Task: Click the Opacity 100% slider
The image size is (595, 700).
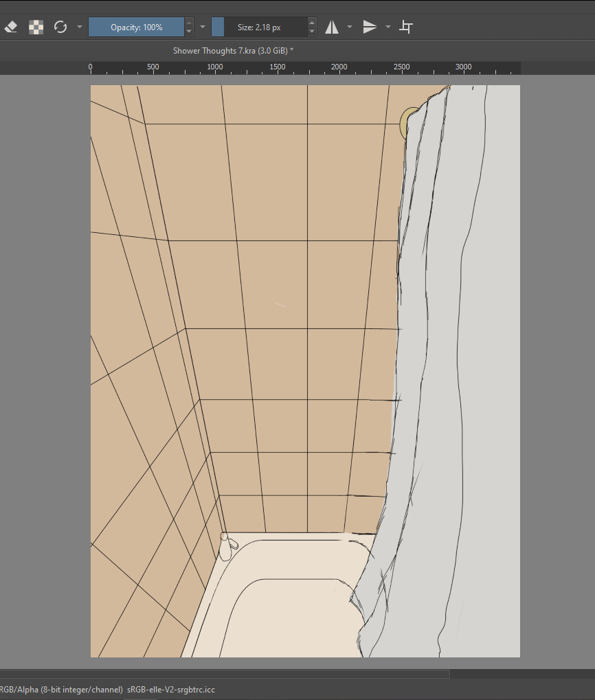Action: pyautogui.click(x=136, y=27)
